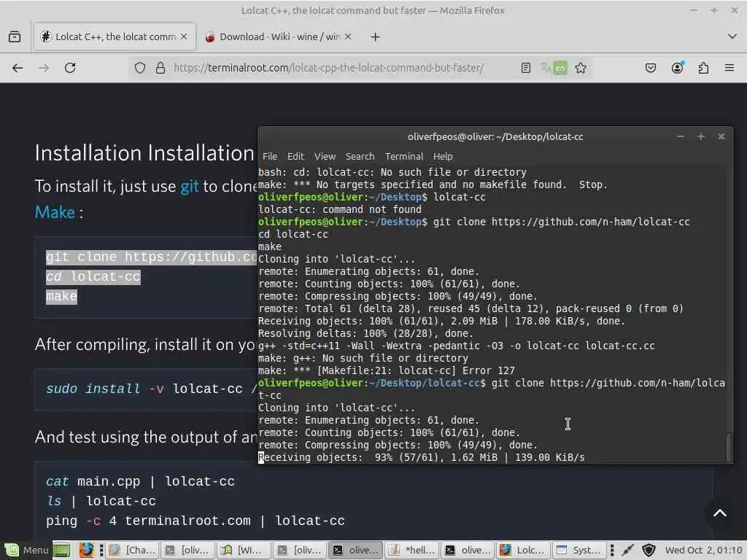The height and width of the screenshot is (560, 747).
Task: Open the terminal Edit menu
Action: (x=295, y=157)
